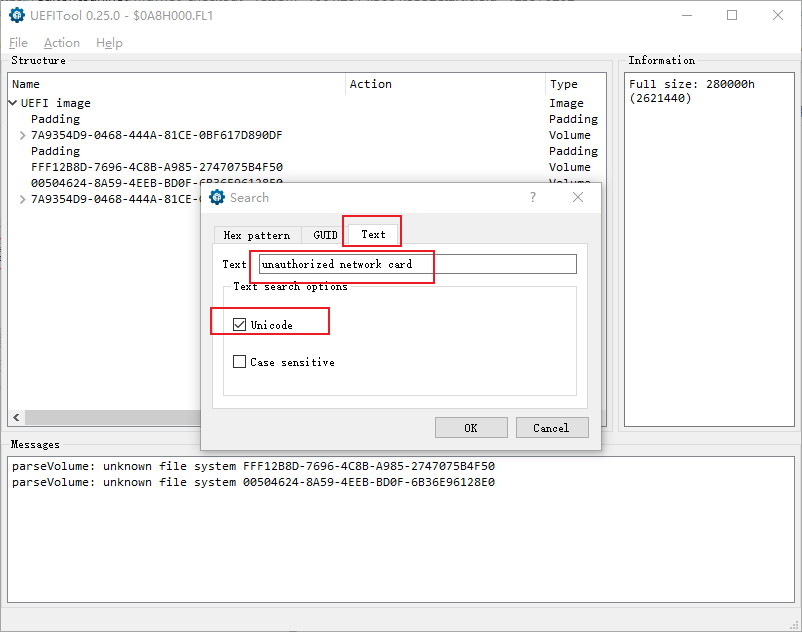Switch to the GUID tab
Screen dimensions: 802x632
[325, 235]
